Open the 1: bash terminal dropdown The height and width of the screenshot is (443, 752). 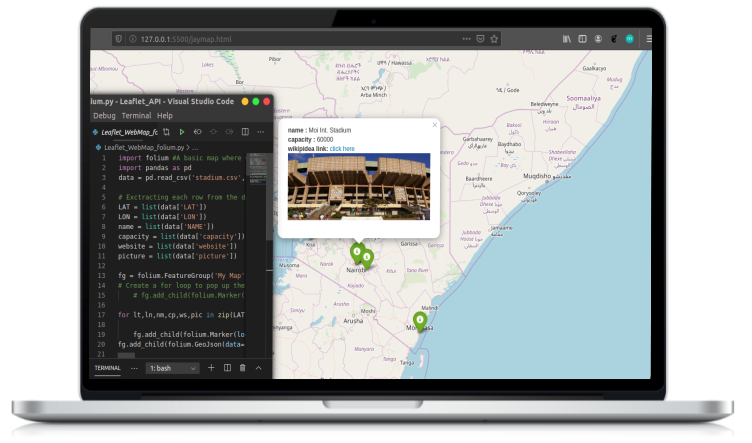[x=173, y=368]
